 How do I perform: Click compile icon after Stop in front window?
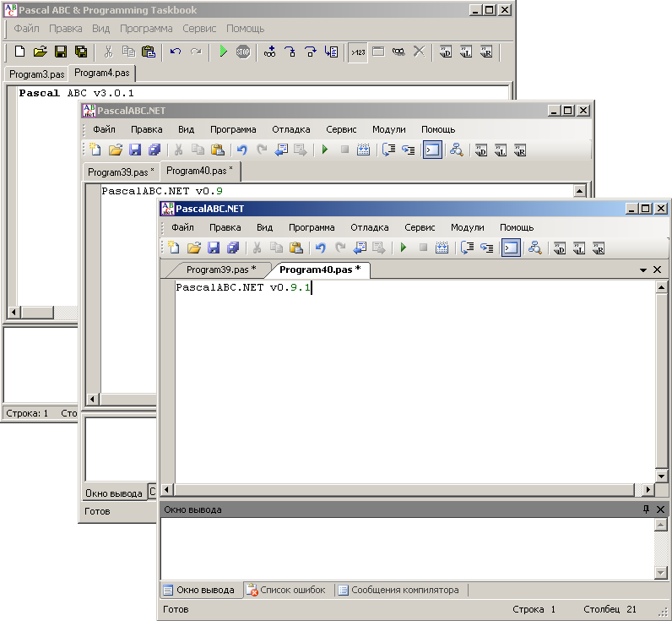442,248
